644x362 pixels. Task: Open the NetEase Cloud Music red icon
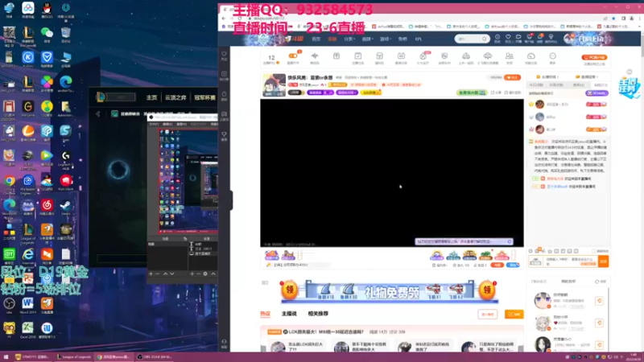tap(47, 205)
